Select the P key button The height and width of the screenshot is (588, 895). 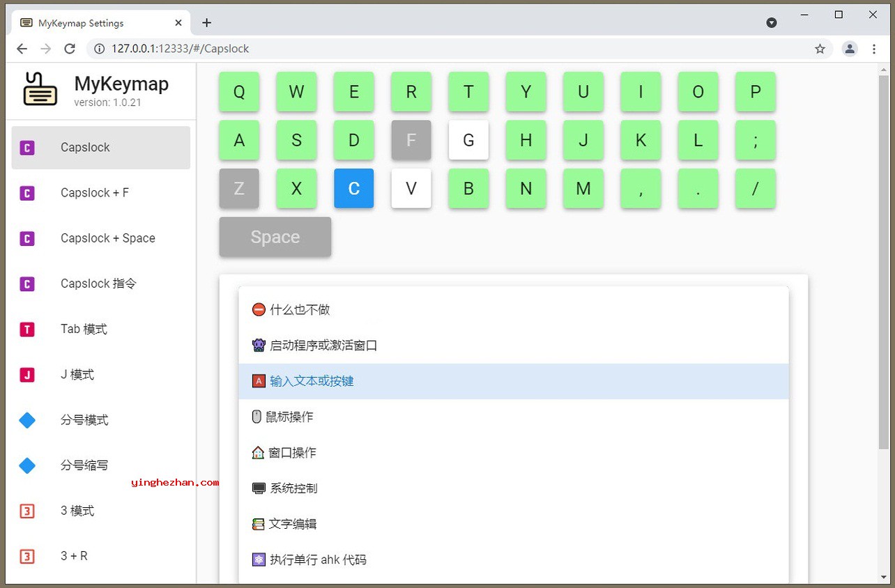(756, 92)
